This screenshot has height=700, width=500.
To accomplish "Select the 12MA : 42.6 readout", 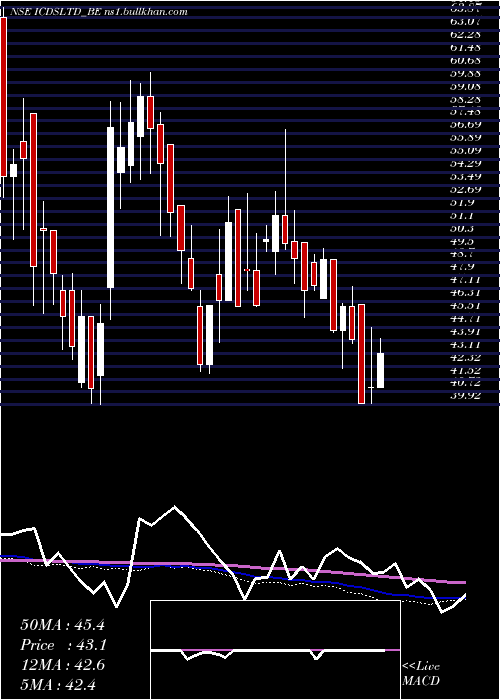I will [62, 665].
